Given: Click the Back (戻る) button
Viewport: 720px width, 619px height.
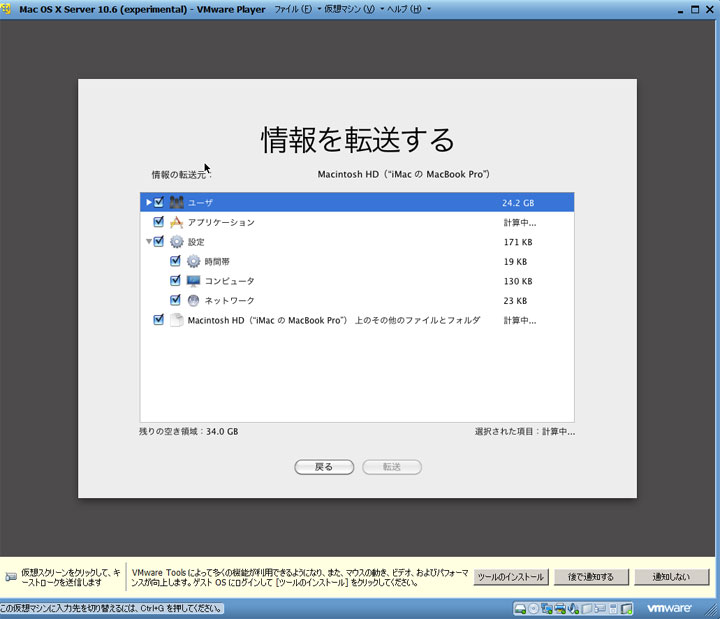Looking at the screenshot, I should point(324,467).
